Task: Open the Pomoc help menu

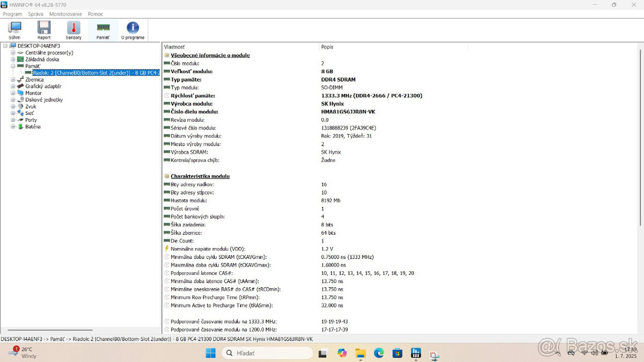Action: click(x=95, y=13)
